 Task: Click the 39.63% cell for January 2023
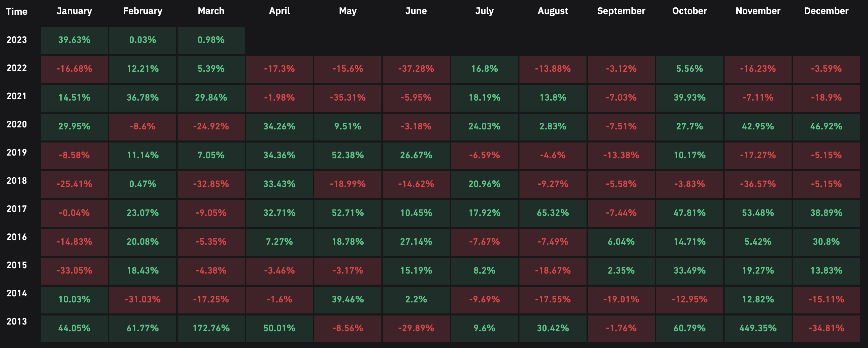coord(74,40)
